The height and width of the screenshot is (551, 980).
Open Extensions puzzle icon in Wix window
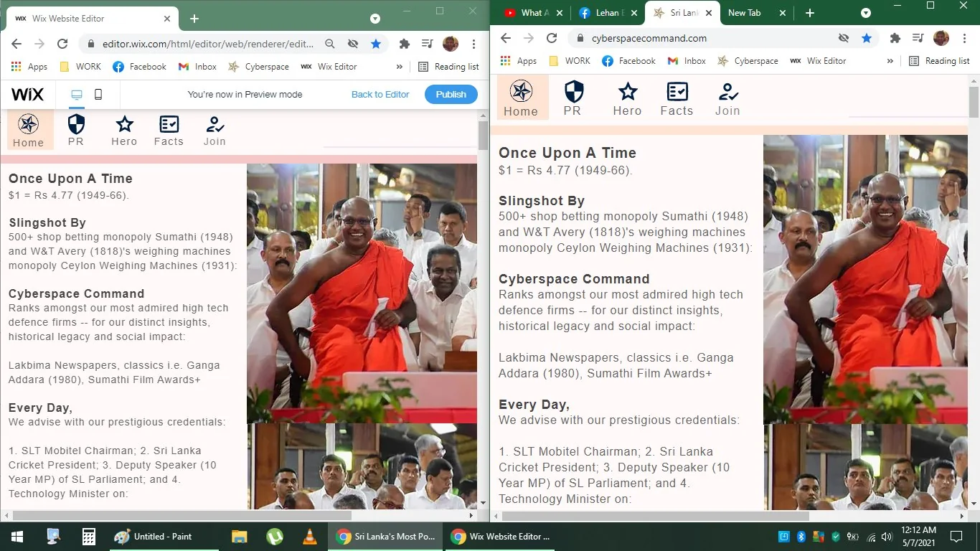point(405,44)
